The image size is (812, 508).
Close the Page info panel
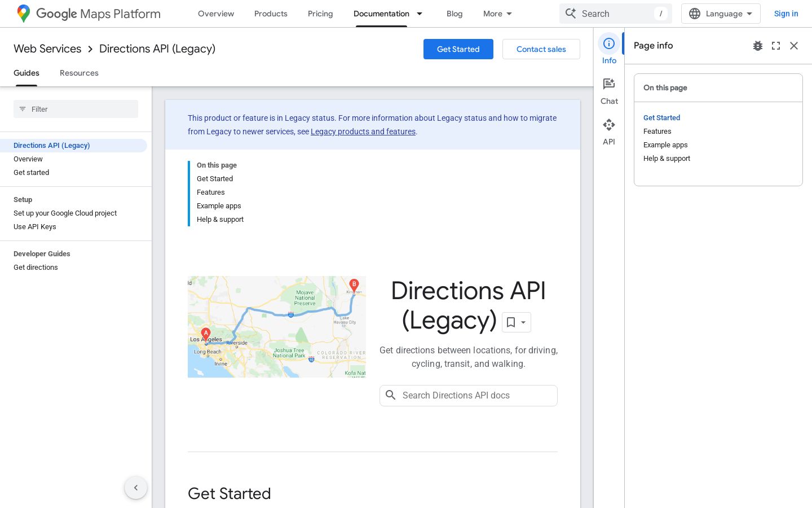(794, 46)
